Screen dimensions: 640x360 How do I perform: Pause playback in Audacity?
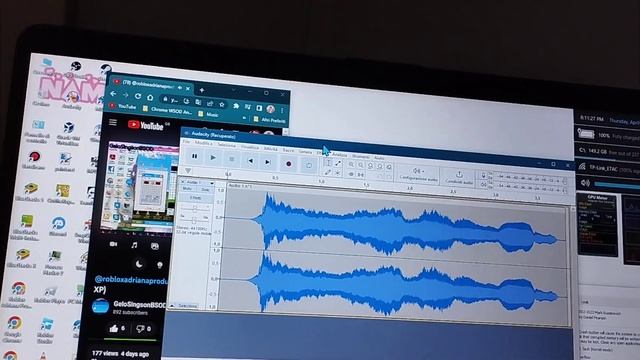pos(195,156)
